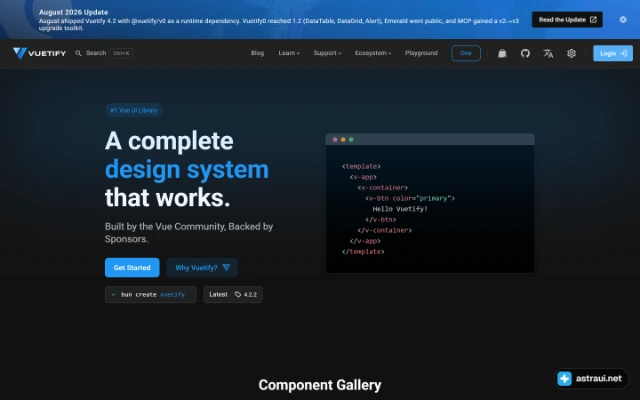Image resolution: width=640 pixels, height=400 pixels.
Task: Click the Login button
Action: (x=613, y=53)
